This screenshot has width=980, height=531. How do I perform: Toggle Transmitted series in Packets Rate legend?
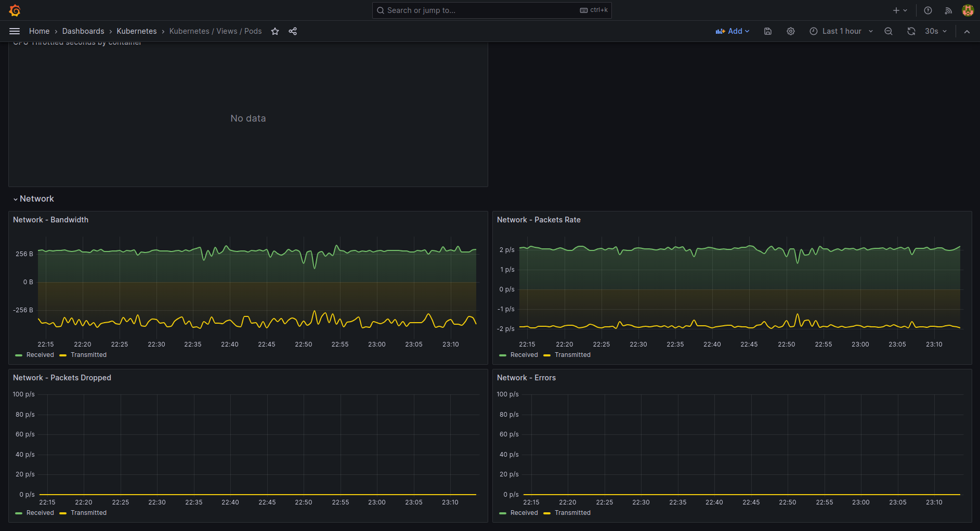coord(572,355)
